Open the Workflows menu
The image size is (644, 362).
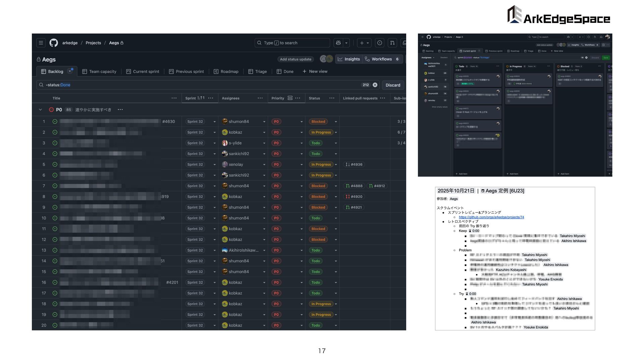382,59
